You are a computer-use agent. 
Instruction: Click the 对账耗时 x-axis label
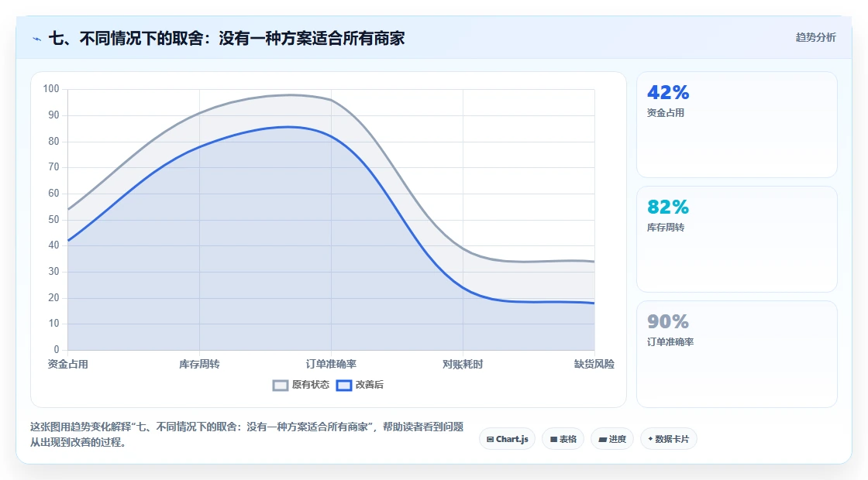coord(463,365)
